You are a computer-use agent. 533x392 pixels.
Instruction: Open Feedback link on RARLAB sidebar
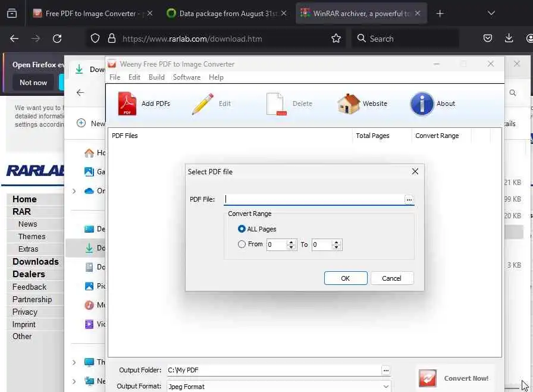[x=29, y=287]
